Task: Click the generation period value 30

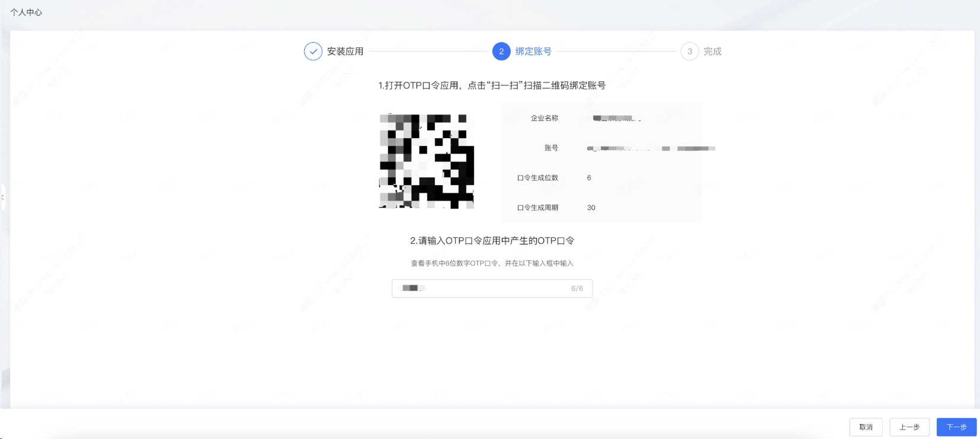Action: [591, 208]
